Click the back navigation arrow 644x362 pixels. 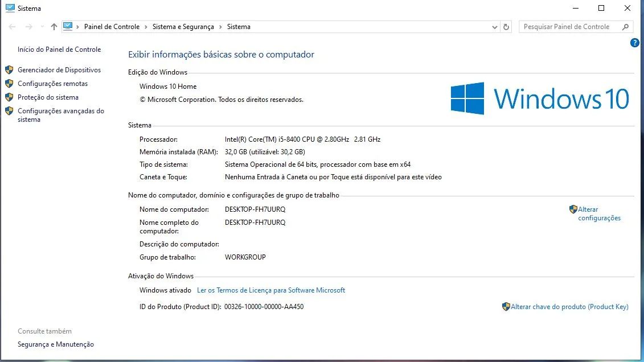tap(12, 27)
